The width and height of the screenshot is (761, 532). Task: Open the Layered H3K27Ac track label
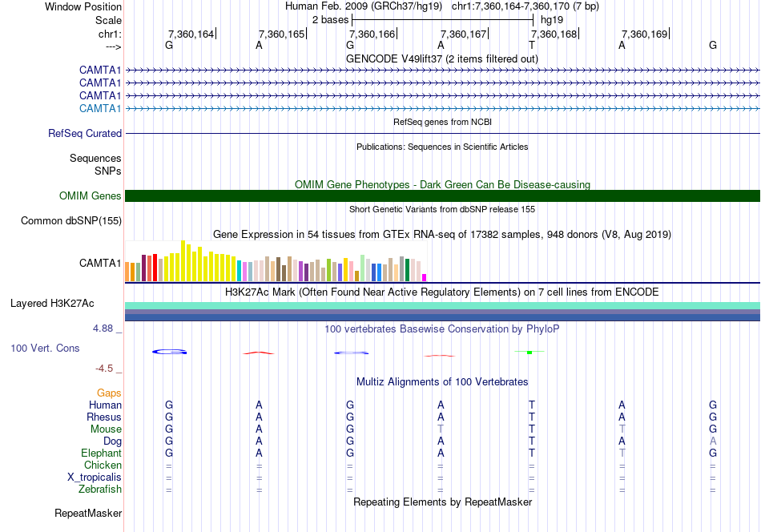(x=52, y=304)
